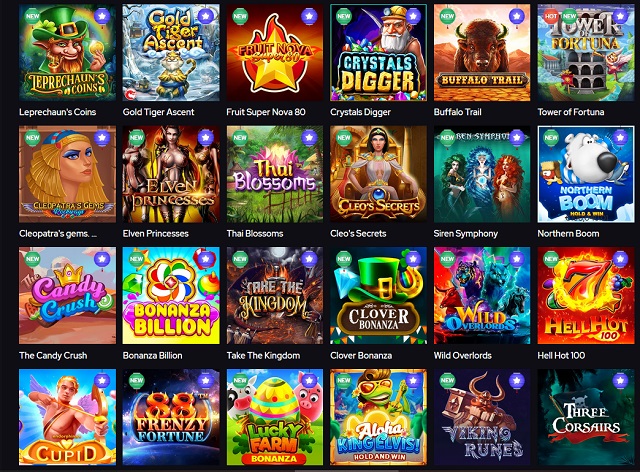Favorite Leprechaun's Coins with its star icon
This screenshot has width=640, height=472.
click(x=102, y=16)
